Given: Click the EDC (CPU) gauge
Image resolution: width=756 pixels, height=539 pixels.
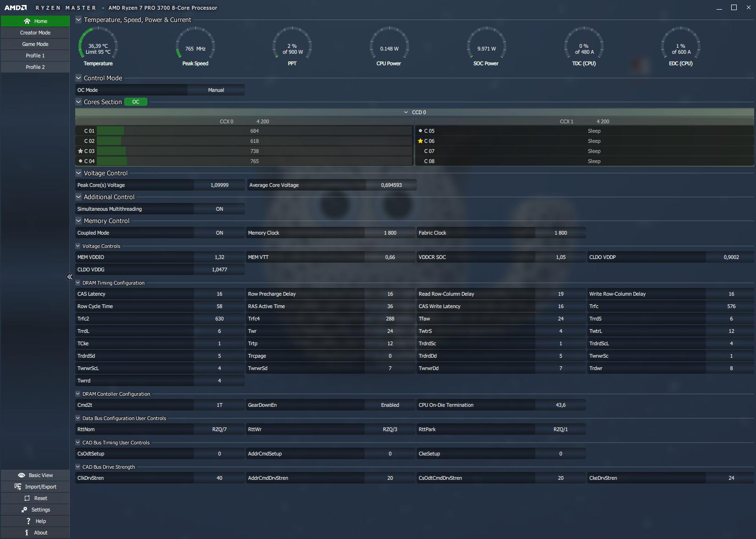Looking at the screenshot, I should [x=681, y=46].
